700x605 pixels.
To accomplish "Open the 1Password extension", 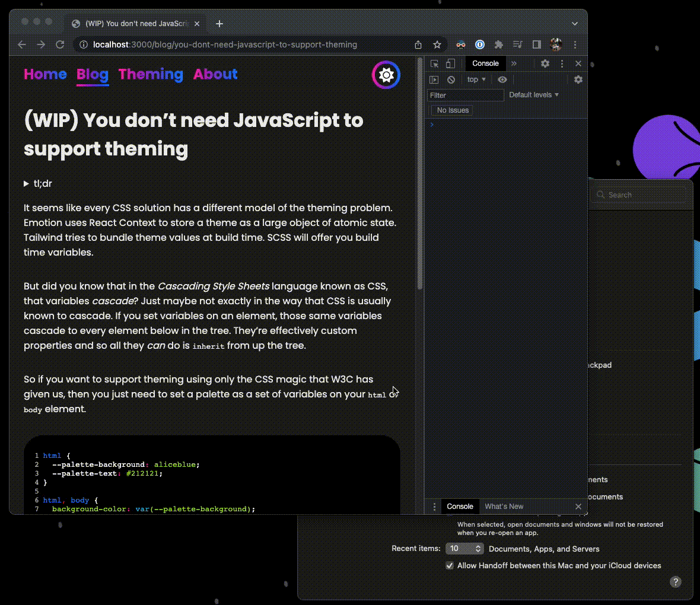I will (480, 44).
